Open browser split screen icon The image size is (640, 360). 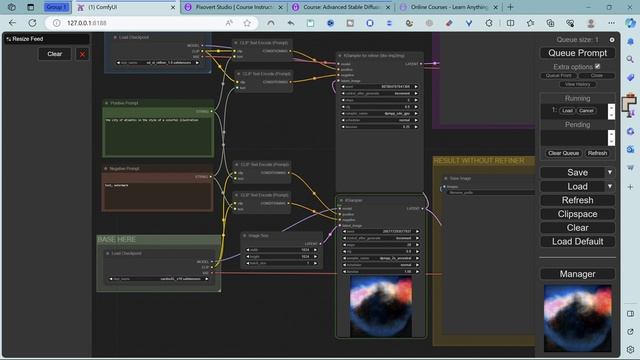click(510, 23)
